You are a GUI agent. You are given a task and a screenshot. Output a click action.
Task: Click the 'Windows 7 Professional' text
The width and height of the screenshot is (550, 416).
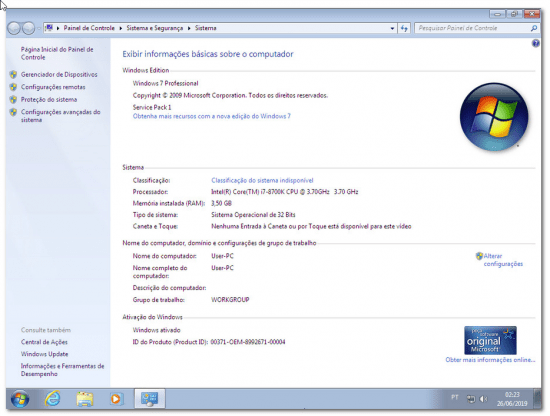(165, 83)
